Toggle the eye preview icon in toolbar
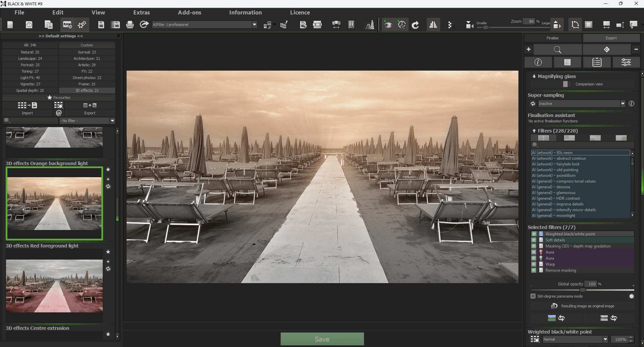The width and height of the screenshot is (644, 347). [388, 25]
